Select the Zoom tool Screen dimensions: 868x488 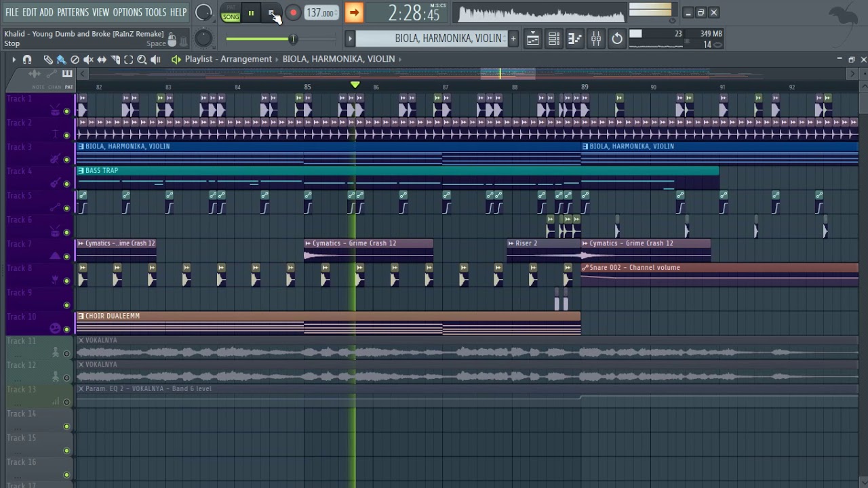(x=142, y=60)
